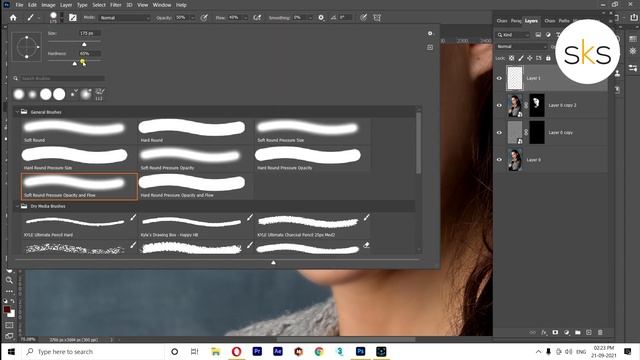
Task: Open the Layer menu
Action: 66,5
